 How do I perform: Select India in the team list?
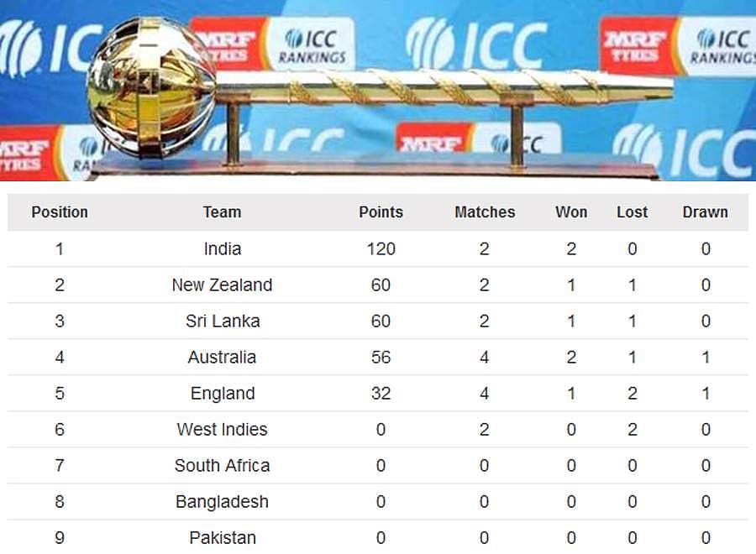tap(223, 249)
